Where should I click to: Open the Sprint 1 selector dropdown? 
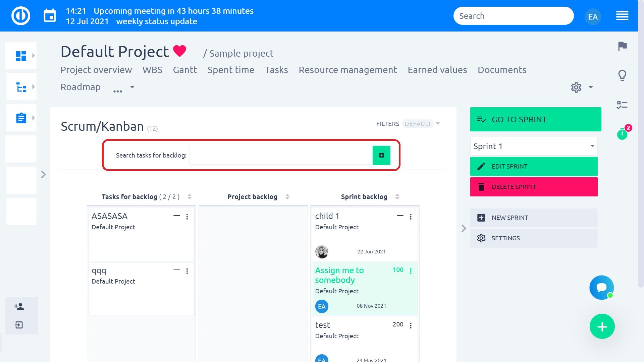pos(534,146)
